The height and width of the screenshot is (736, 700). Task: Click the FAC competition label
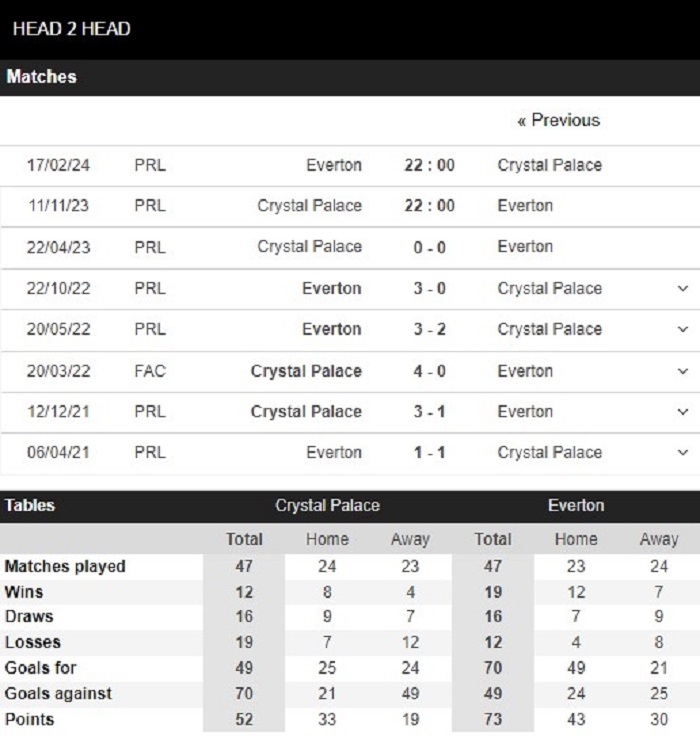pos(150,371)
